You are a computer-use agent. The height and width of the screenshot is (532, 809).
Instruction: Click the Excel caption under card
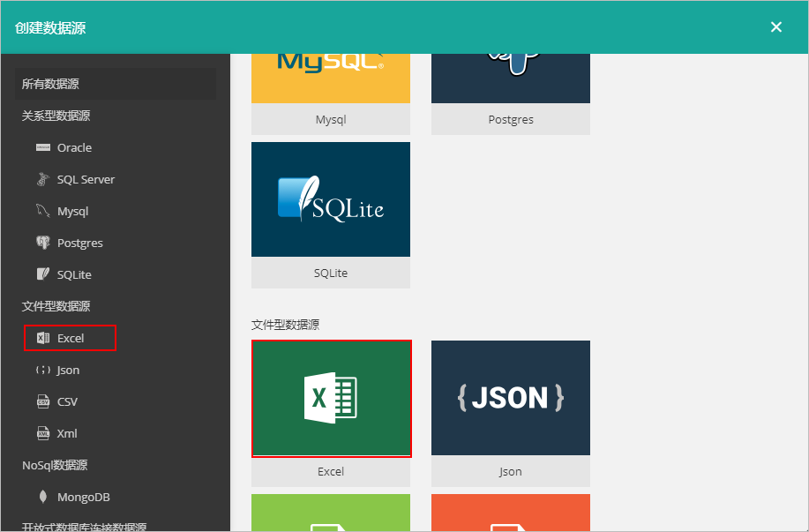pyautogui.click(x=331, y=472)
